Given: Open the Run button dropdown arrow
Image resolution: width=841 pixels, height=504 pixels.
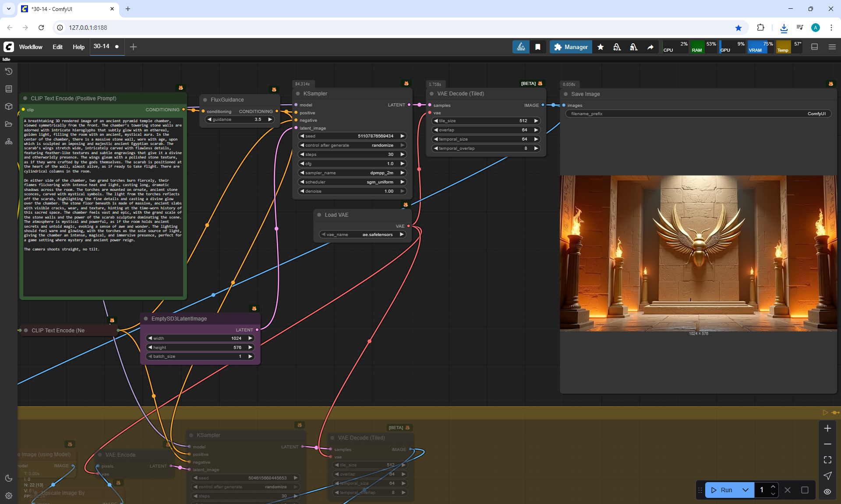Looking at the screenshot, I should (x=746, y=490).
